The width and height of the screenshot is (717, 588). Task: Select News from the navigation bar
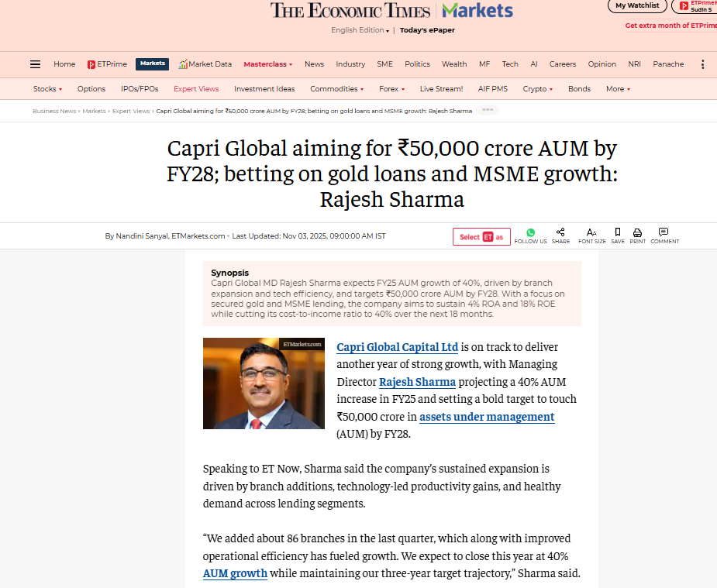[x=314, y=64]
